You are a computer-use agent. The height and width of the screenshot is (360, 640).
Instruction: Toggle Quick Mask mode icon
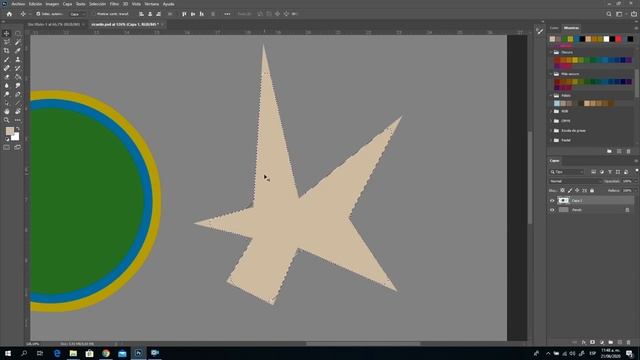coord(7,147)
